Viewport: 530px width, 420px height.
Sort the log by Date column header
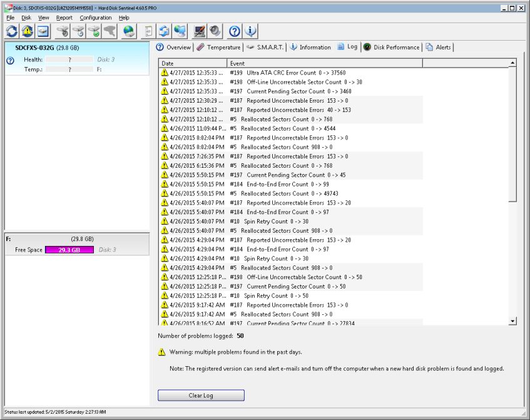click(192, 63)
